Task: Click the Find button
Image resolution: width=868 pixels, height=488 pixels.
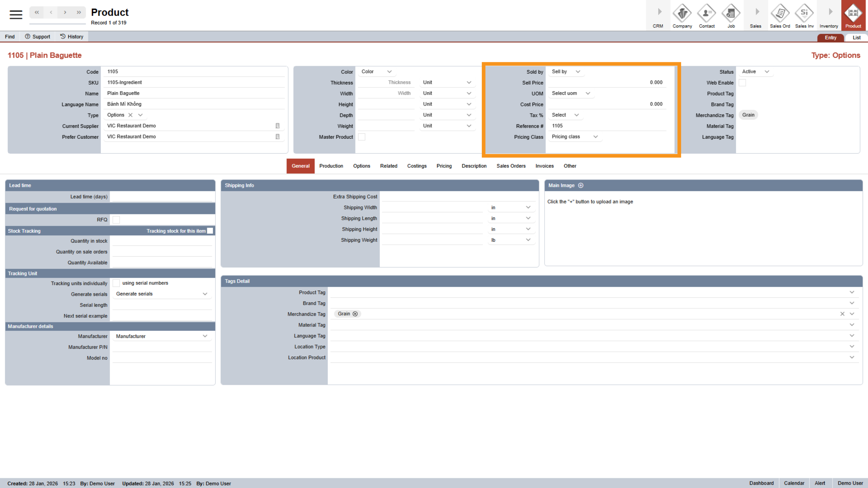Action: click(9, 36)
